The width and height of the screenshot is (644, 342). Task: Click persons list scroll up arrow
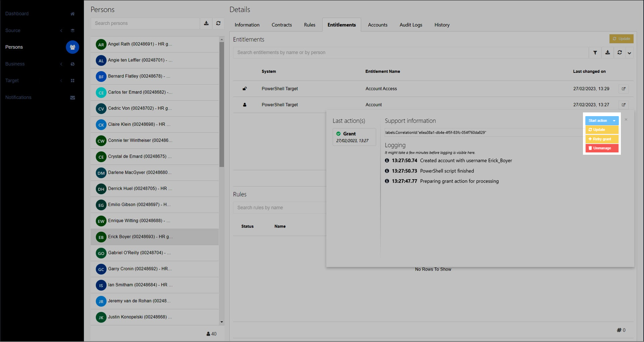[x=222, y=40]
